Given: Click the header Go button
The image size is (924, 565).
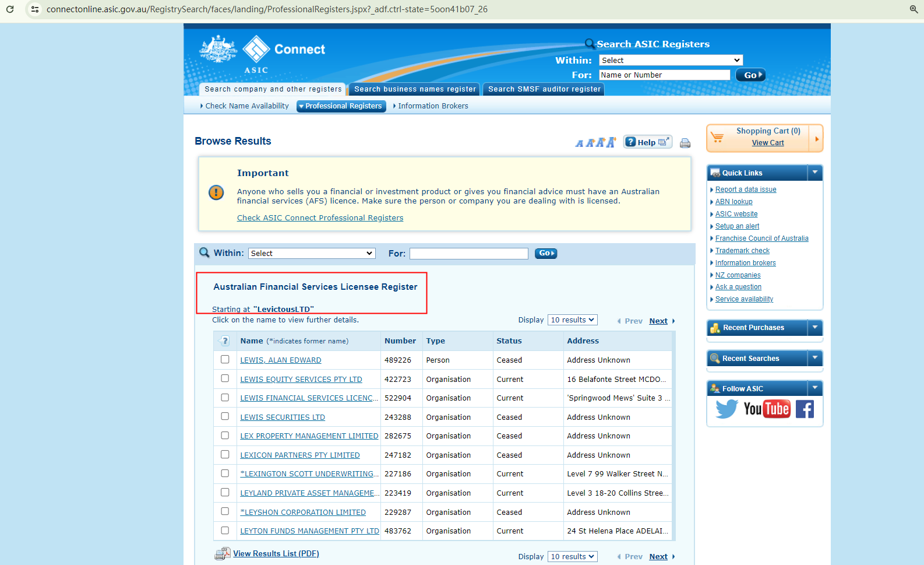Looking at the screenshot, I should 750,75.
